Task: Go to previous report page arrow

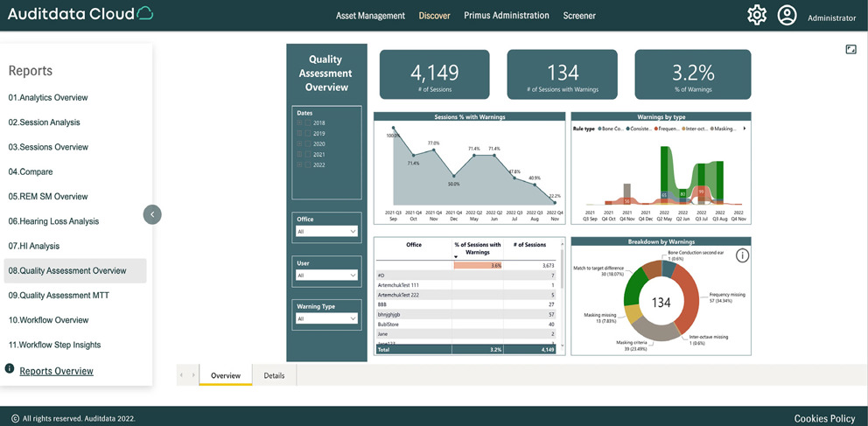Action: pos(181,375)
